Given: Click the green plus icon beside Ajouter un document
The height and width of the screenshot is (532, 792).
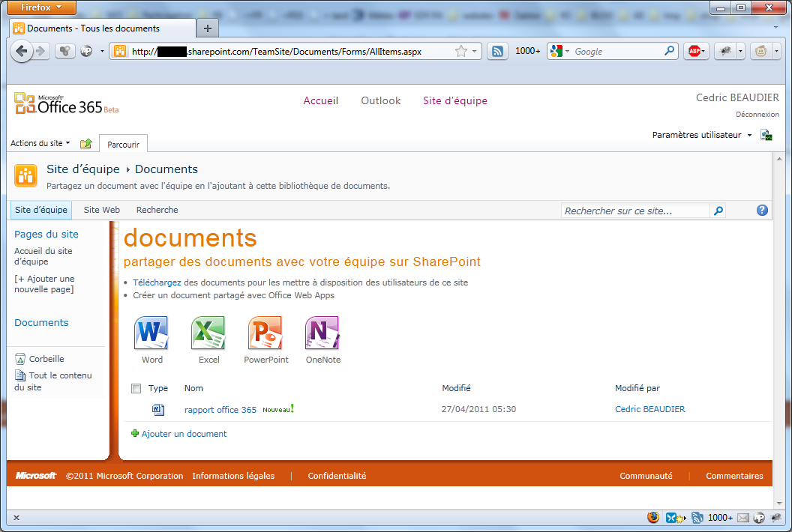Looking at the screenshot, I should (x=135, y=433).
